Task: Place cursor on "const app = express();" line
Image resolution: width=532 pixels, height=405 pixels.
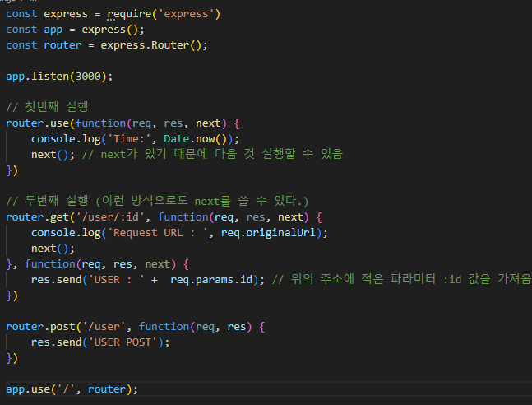Action: pos(75,30)
